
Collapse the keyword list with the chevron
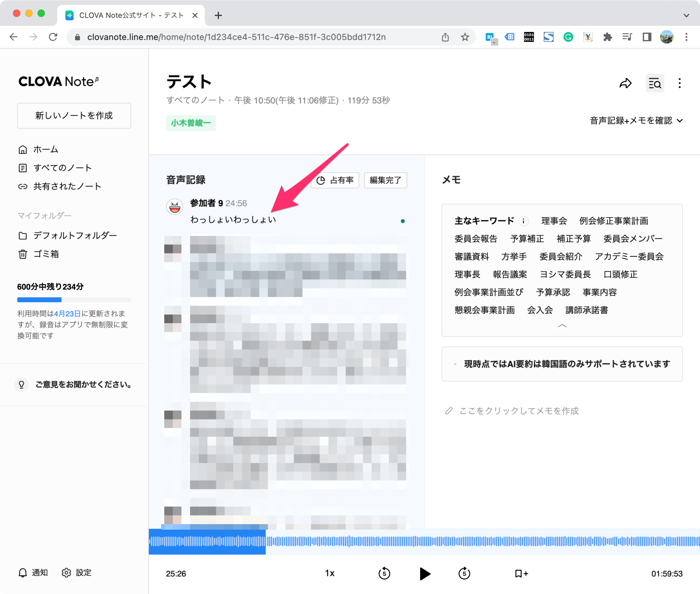[562, 325]
